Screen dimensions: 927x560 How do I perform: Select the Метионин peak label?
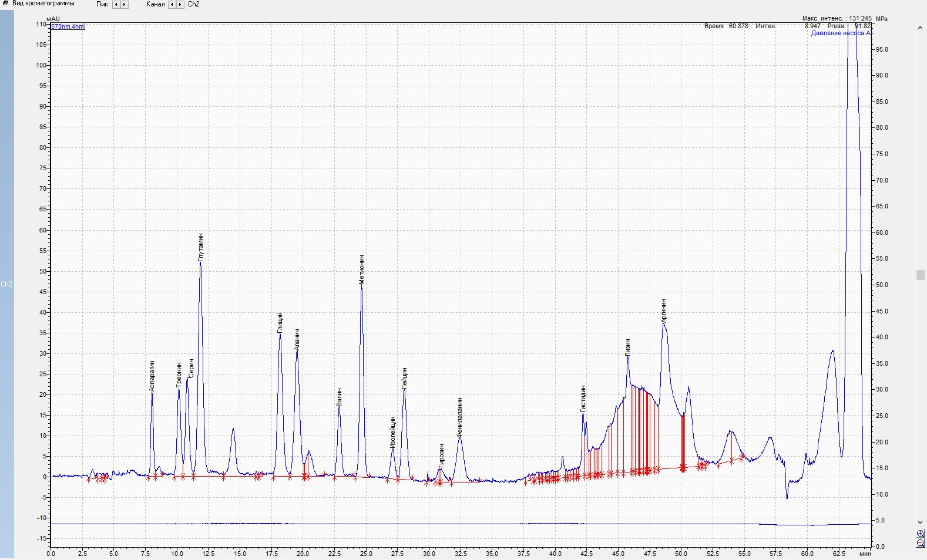362,269
